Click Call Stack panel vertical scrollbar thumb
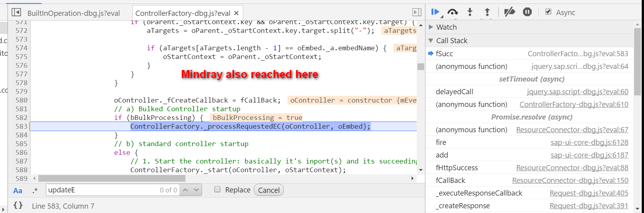 click(x=637, y=61)
